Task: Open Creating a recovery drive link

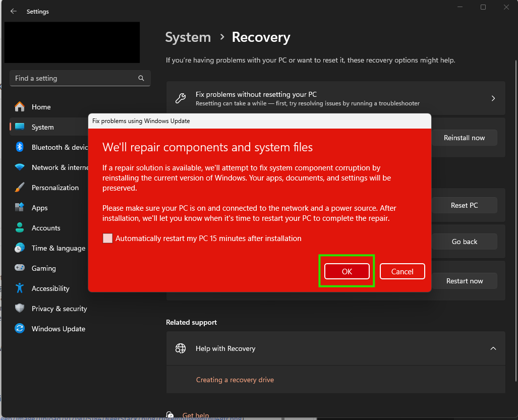Action: [x=235, y=379]
